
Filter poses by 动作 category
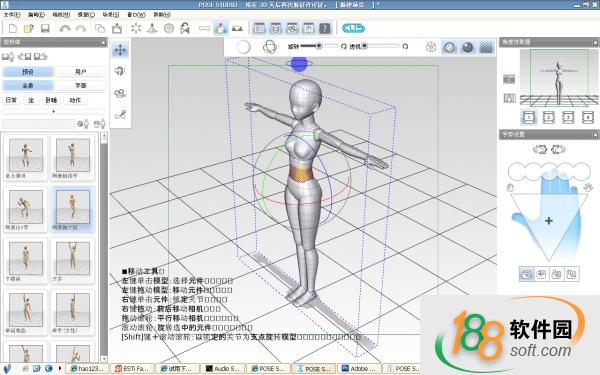75,100
